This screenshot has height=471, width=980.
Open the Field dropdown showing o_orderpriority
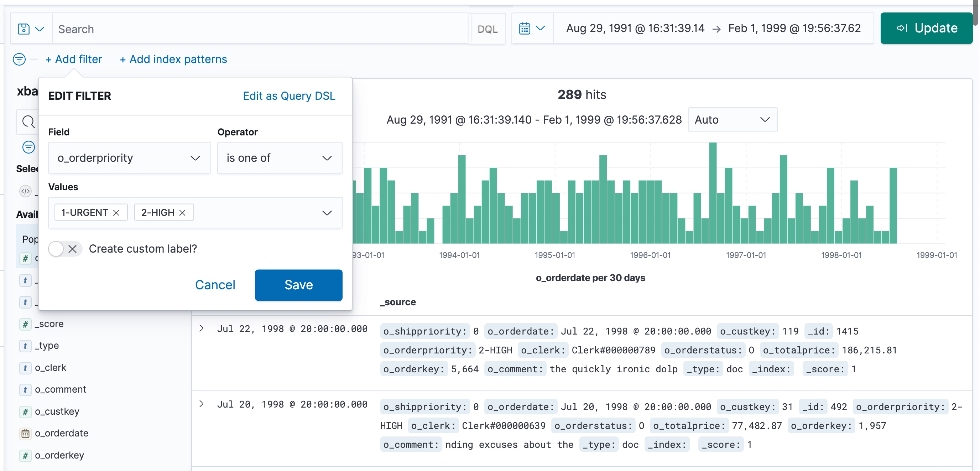point(129,158)
